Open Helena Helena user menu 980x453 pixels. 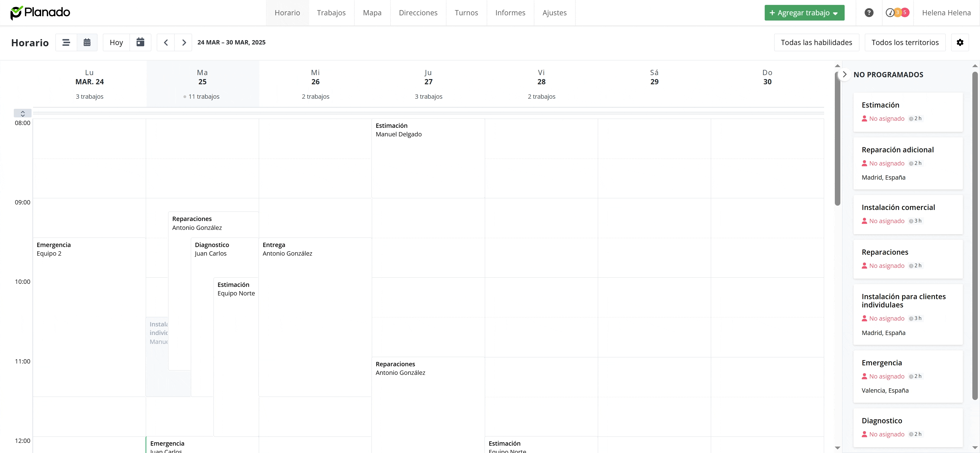pyautogui.click(x=946, y=13)
